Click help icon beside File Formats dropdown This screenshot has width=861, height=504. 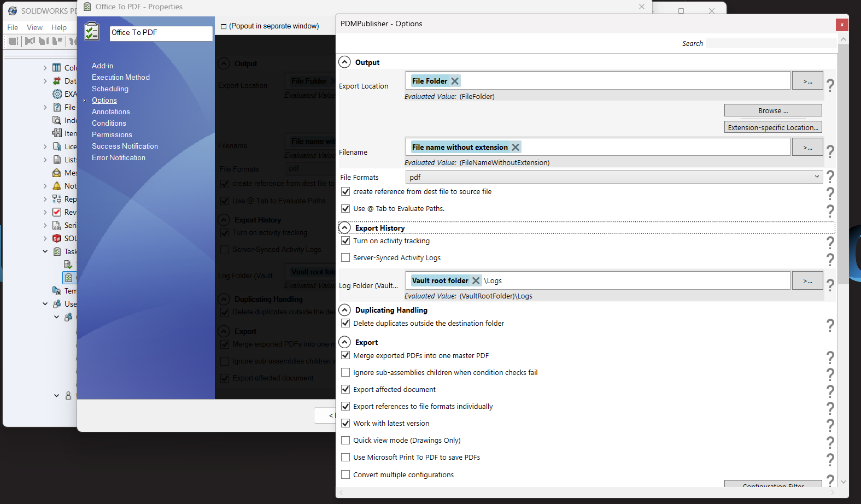tap(830, 177)
